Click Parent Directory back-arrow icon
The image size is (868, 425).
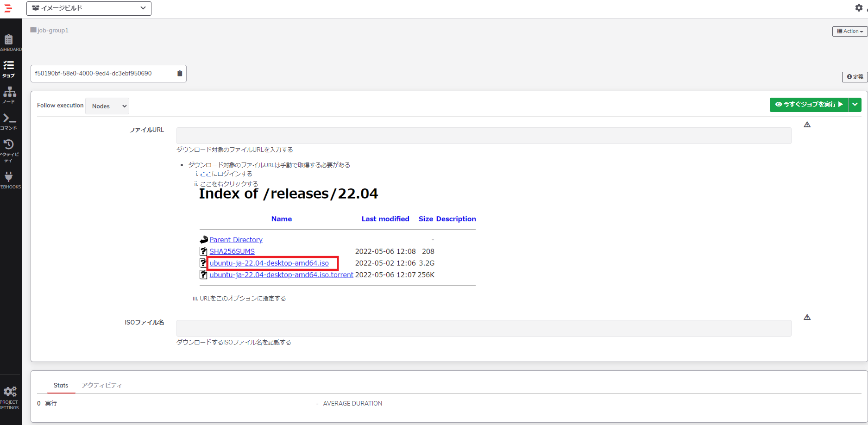coord(204,240)
